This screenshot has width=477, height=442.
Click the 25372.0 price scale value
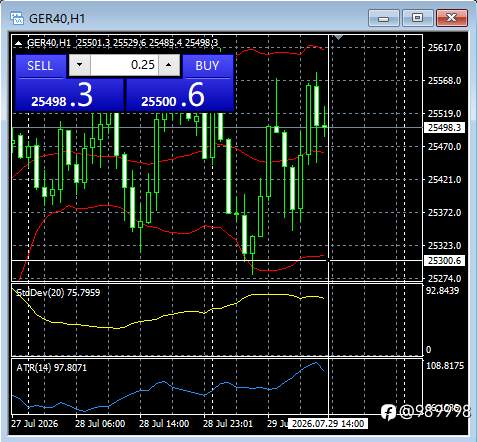[444, 213]
